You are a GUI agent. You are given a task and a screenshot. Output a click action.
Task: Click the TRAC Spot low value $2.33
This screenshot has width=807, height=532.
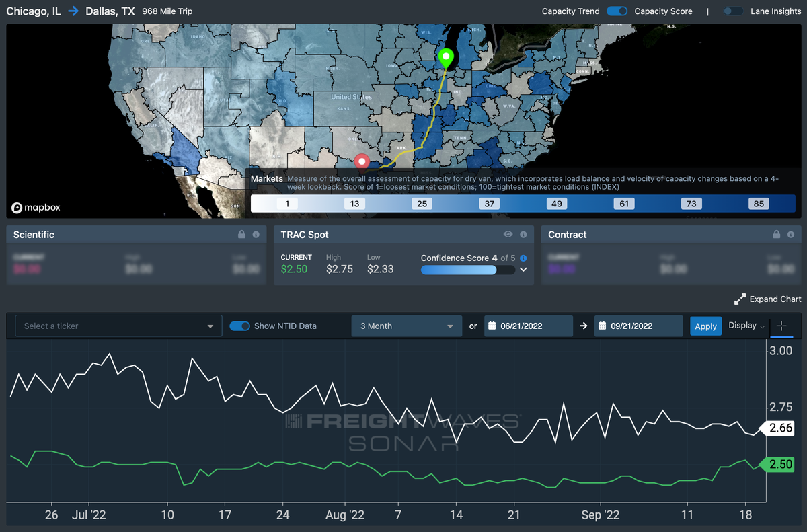pos(381,269)
